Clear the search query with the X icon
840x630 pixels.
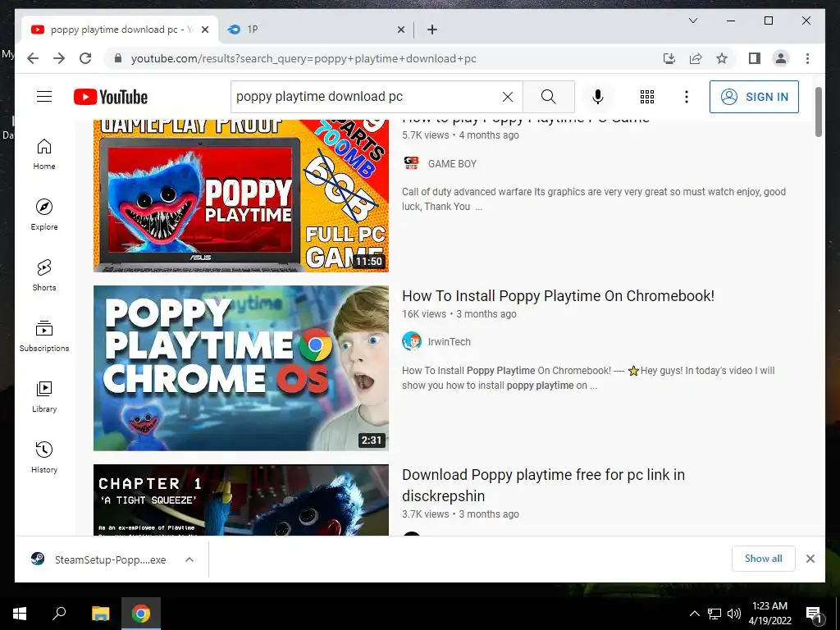tap(507, 97)
